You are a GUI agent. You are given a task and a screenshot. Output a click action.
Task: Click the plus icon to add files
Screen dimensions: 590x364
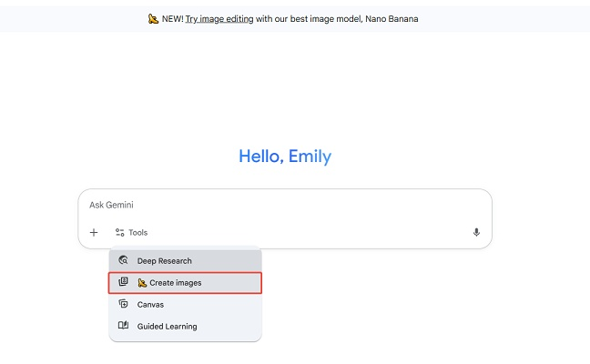94,233
